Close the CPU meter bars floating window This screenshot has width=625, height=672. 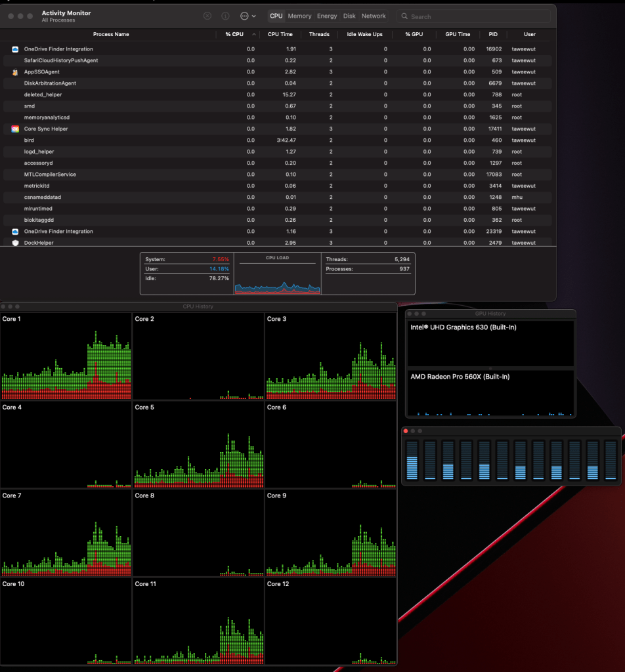tap(406, 431)
